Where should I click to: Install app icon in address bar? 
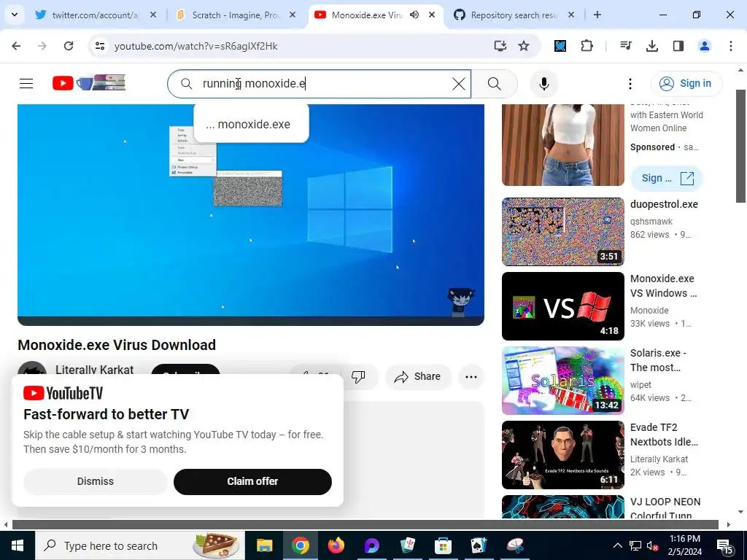(x=500, y=46)
